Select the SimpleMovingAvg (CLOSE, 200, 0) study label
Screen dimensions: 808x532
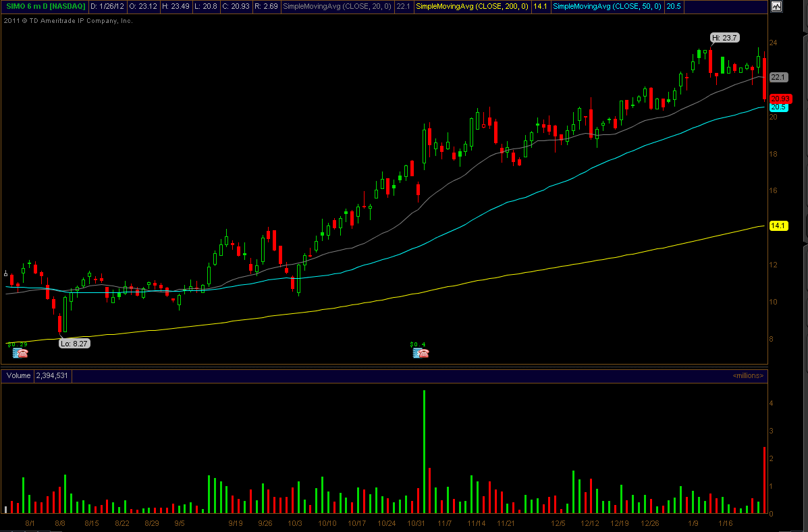473,7
